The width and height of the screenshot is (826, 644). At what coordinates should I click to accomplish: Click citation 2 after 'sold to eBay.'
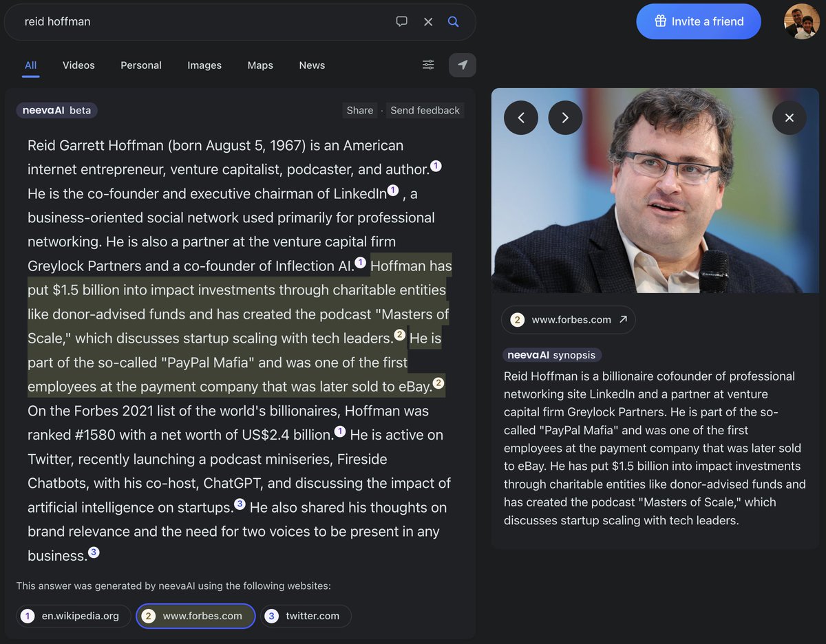point(438,383)
